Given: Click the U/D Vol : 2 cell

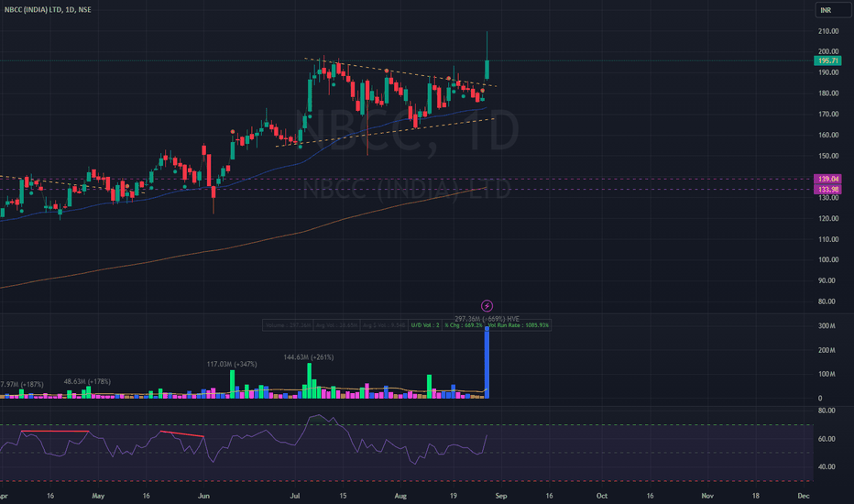Looking at the screenshot, I should click(425, 325).
